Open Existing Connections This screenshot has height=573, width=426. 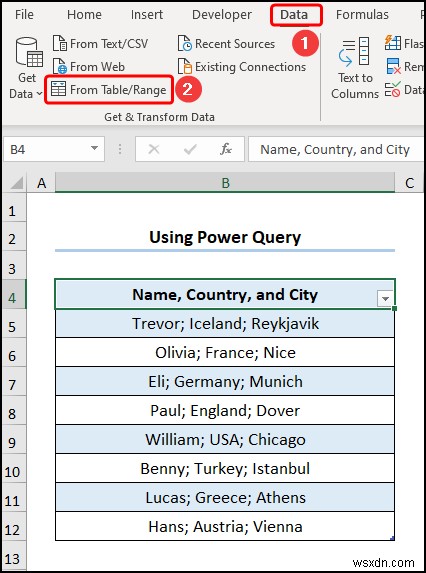[241, 67]
